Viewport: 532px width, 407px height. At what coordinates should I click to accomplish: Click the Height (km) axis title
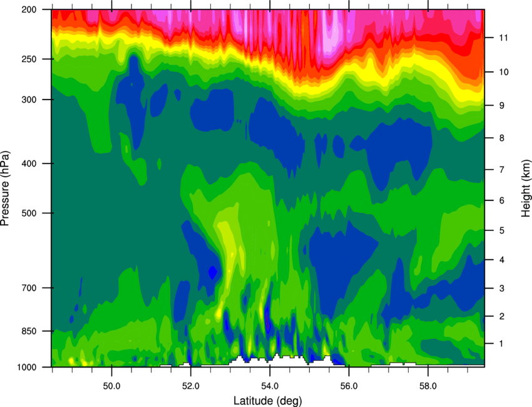(526, 188)
